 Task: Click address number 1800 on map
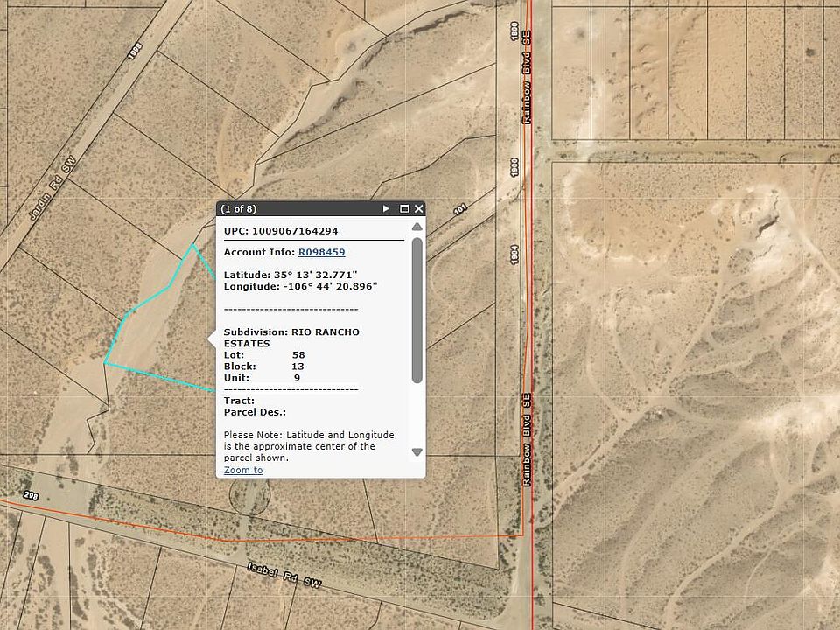click(x=514, y=31)
